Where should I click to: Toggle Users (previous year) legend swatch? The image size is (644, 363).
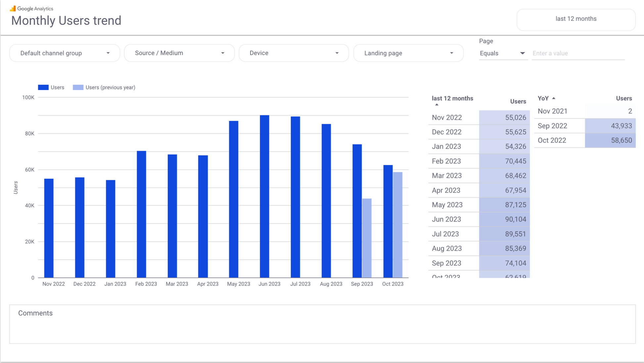(78, 87)
